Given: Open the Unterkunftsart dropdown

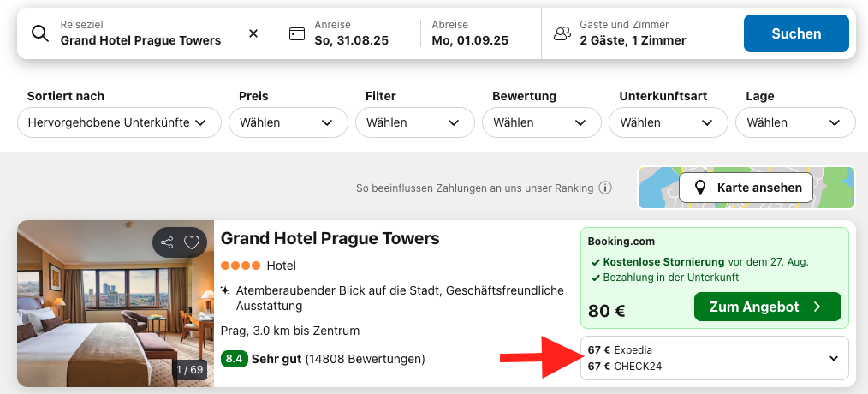Looking at the screenshot, I should 666,122.
